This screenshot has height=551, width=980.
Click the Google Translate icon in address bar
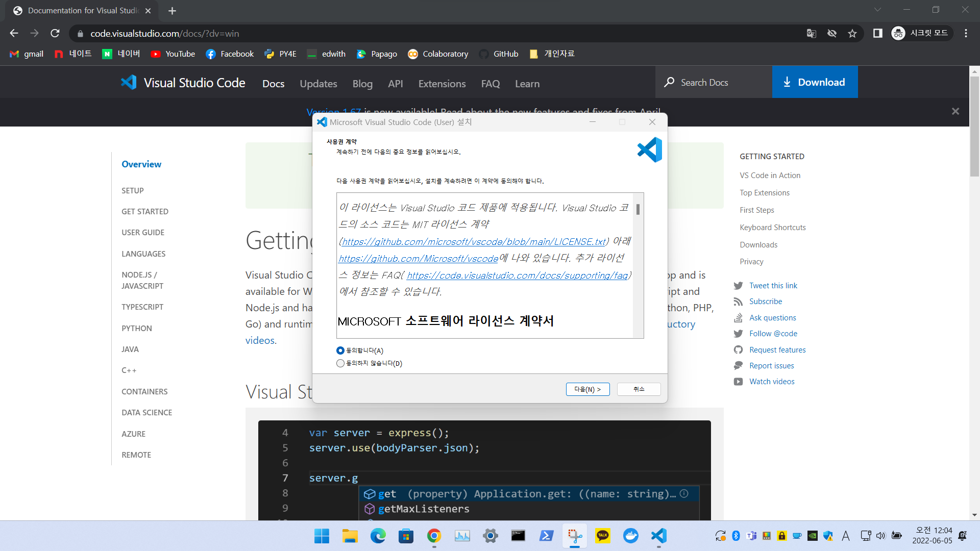[x=811, y=33]
